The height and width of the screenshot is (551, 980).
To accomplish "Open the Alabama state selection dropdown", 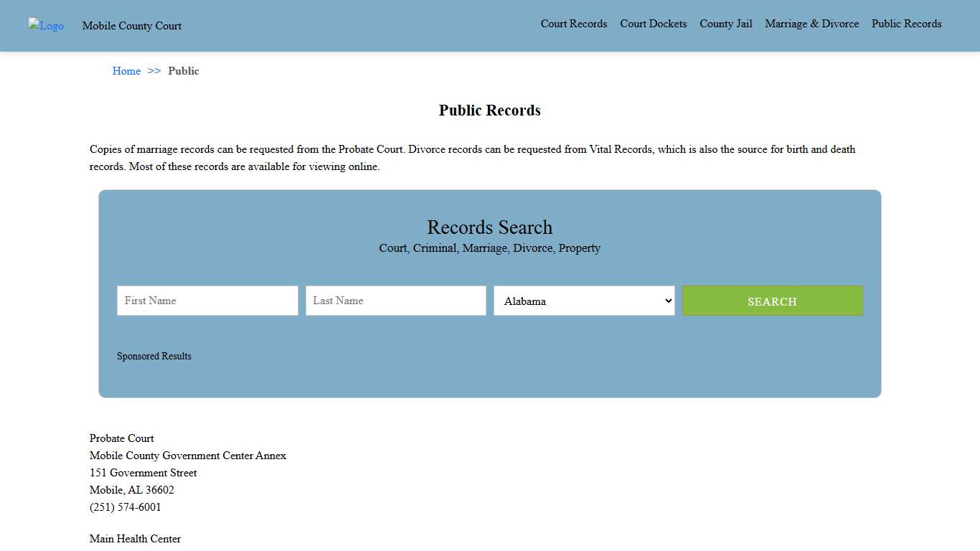I will coord(583,301).
